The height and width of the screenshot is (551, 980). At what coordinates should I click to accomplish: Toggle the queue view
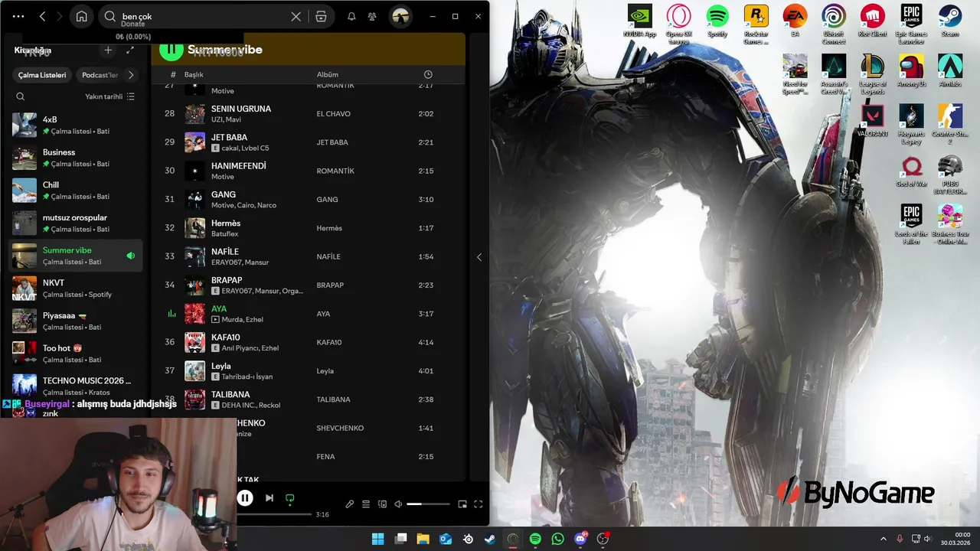(x=366, y=504)
